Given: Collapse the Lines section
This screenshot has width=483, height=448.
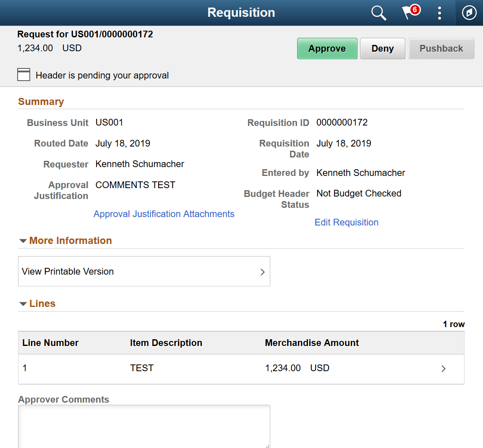Looking at the screenshot, I should click(x=23, y=303).
